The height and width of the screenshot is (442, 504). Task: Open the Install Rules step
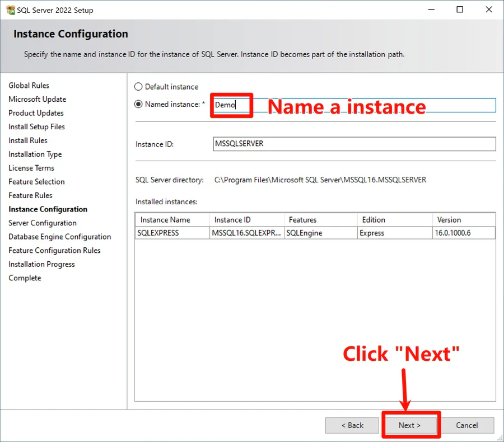(x=28, y=140)
